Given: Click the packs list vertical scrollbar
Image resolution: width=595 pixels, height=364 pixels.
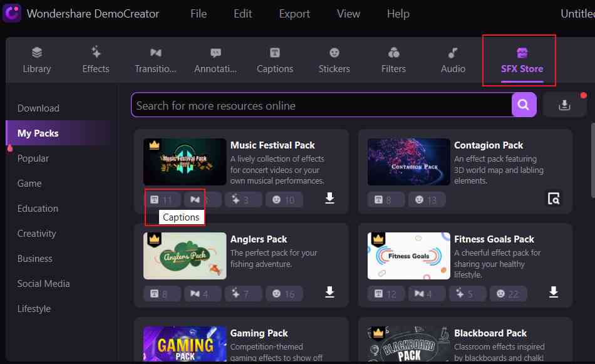Looking at the screenshot, I should click(x=592, y=160).
